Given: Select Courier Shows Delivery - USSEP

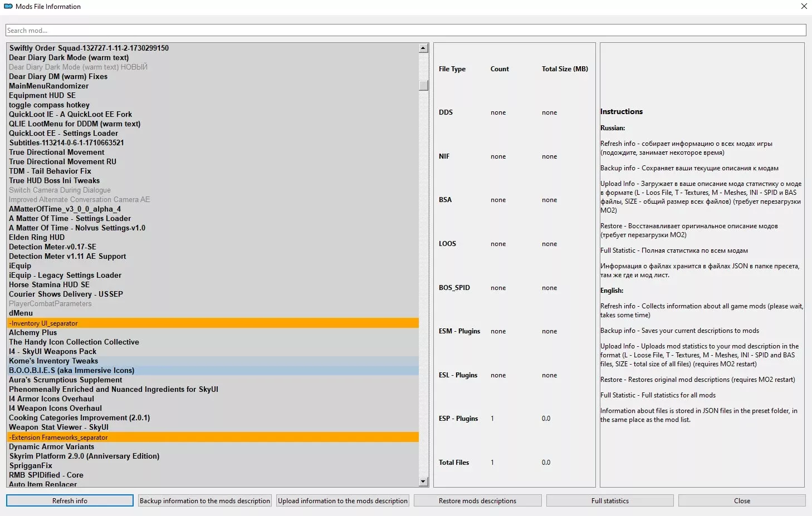Looking at the screenshot, I should 66,294.
